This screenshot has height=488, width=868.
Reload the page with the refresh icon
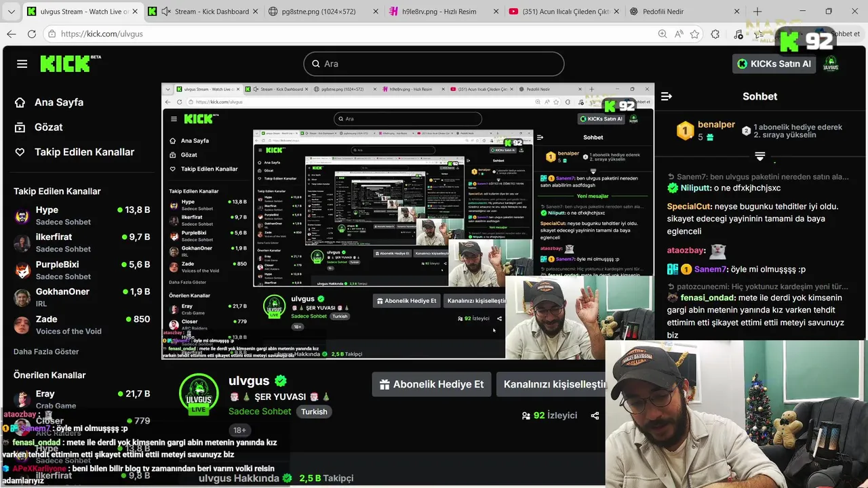coord(32,34)
